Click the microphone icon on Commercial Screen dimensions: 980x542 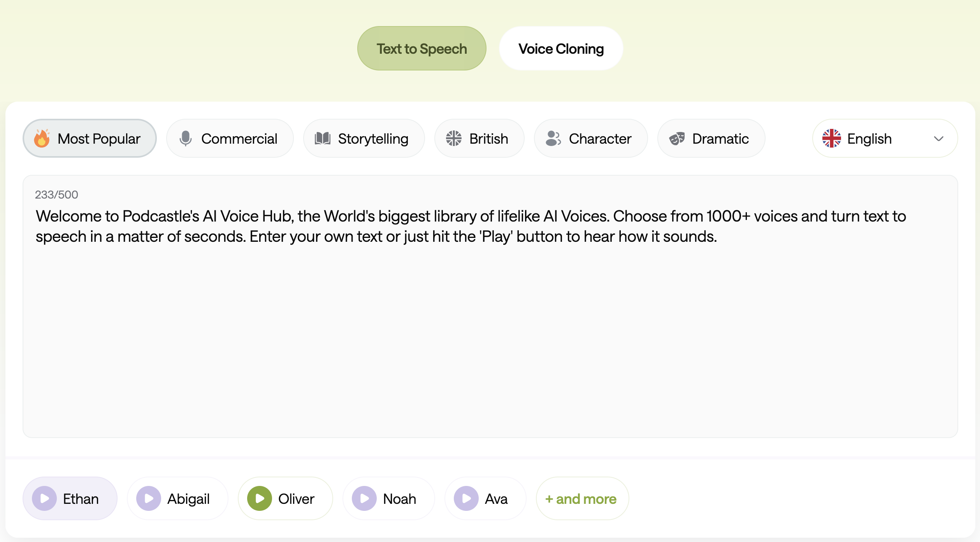(x=186, y=138)
